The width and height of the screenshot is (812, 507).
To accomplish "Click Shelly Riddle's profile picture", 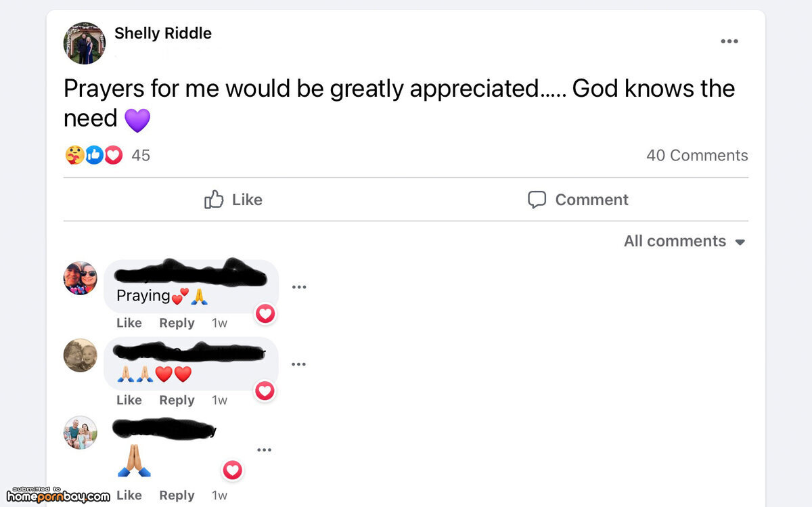I will point(85,43).
